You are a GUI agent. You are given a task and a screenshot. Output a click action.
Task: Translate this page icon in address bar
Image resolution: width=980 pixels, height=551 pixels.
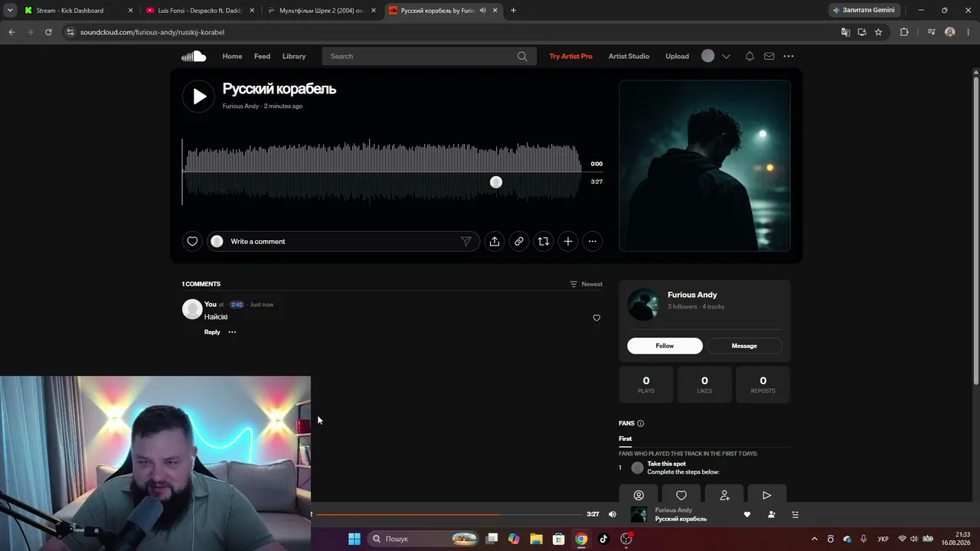coord(845,32)
